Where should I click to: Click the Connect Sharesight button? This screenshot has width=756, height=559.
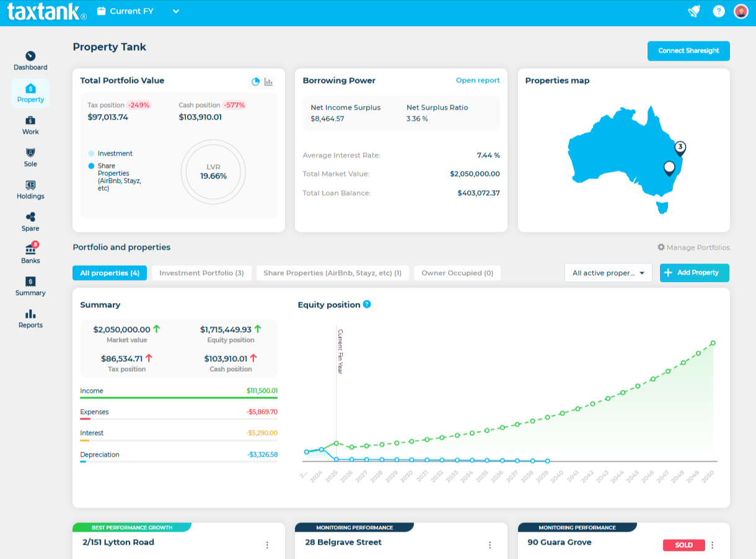click(688, 51)
